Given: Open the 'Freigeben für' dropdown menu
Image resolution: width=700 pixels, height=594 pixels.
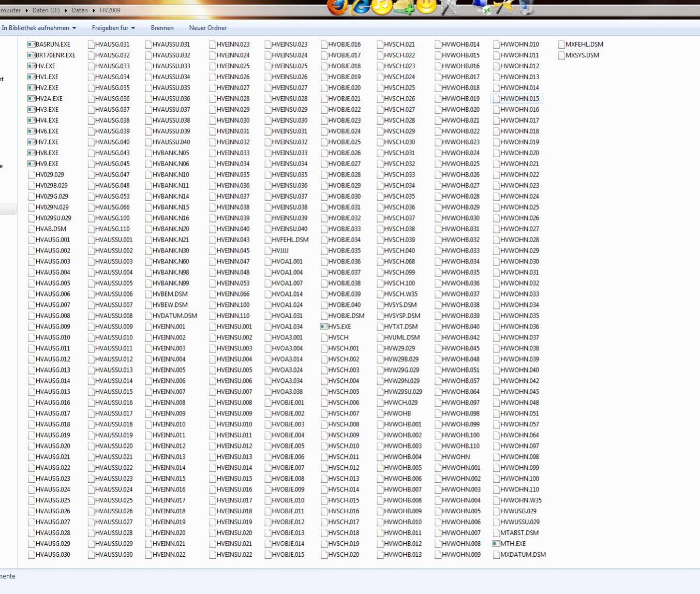Looking at the screenshot, I should (x=113, y=28).
